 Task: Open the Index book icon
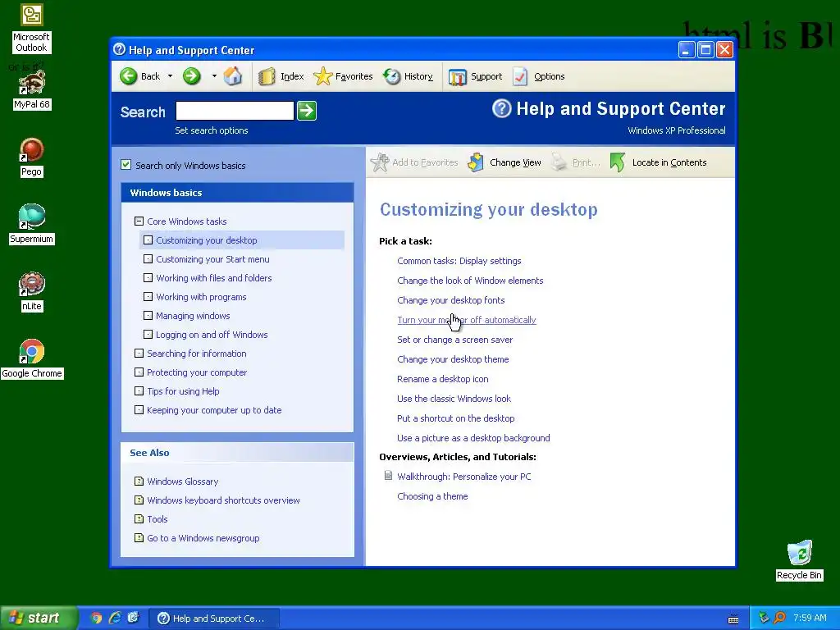267,76
